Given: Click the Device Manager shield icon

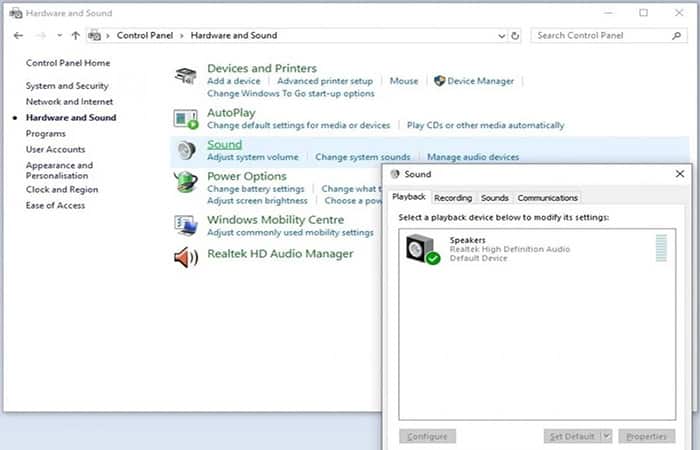Looking at the screenshot, I should (440, 81).
